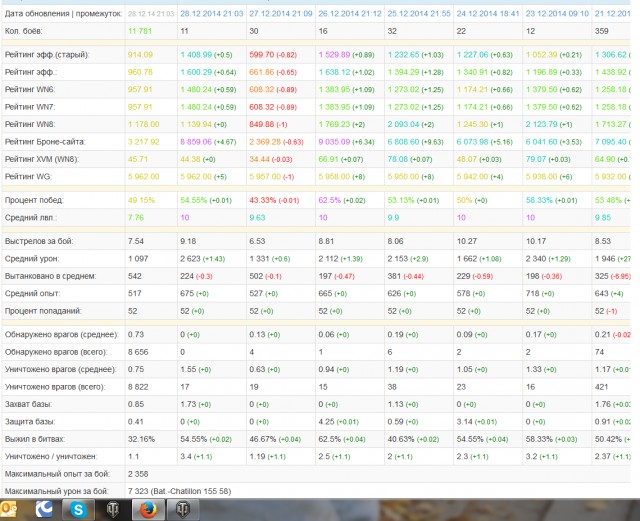Select average tier value 7.76
The height and width of the screenshot is (521, 640).
pos(136,218)
